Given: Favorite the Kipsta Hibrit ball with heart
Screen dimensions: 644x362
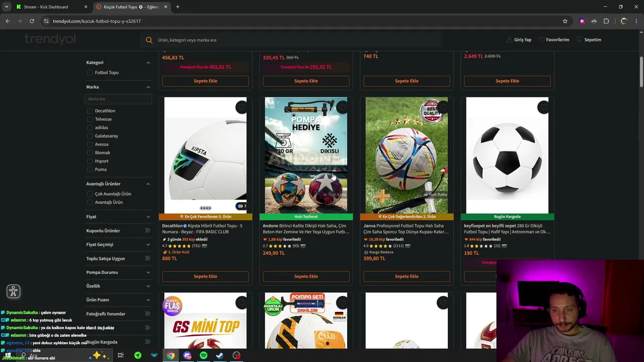Looking at the screenshot, I should pos(242,107).
